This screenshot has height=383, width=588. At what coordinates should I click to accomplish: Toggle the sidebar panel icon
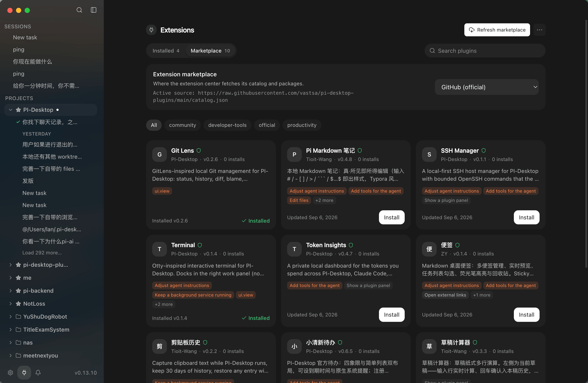(93, 10)
